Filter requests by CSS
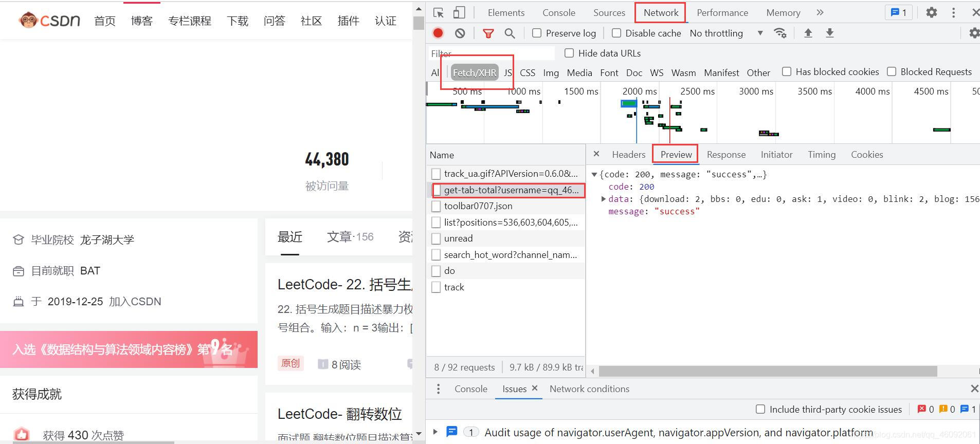 528,72
